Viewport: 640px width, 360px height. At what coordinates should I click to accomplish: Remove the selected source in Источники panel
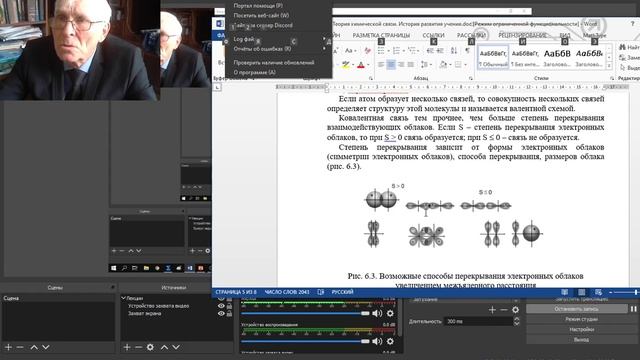pyautogui.click(x=138, y=347)
